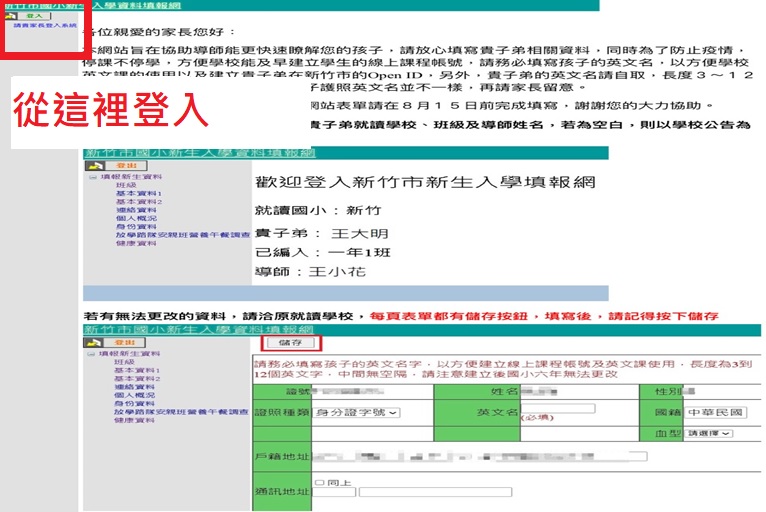Select 身份資料 in the welcome page sidebar
Screen dimensions: 766x512
(x=136, y=227)
